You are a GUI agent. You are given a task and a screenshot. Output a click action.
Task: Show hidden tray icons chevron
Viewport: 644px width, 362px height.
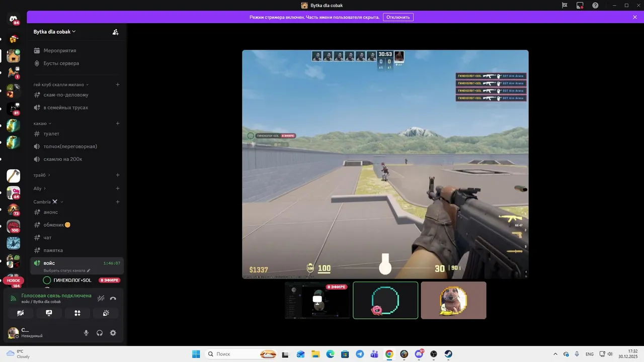click(555, 354)
